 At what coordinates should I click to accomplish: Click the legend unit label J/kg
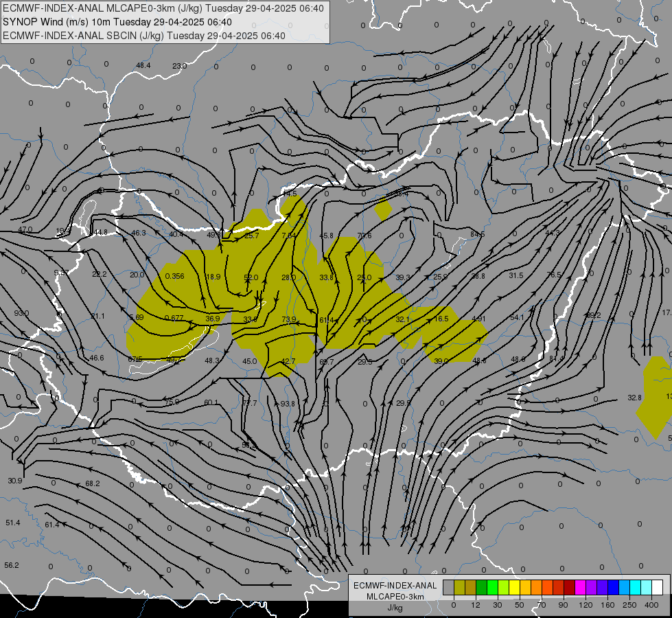[395, 608]
